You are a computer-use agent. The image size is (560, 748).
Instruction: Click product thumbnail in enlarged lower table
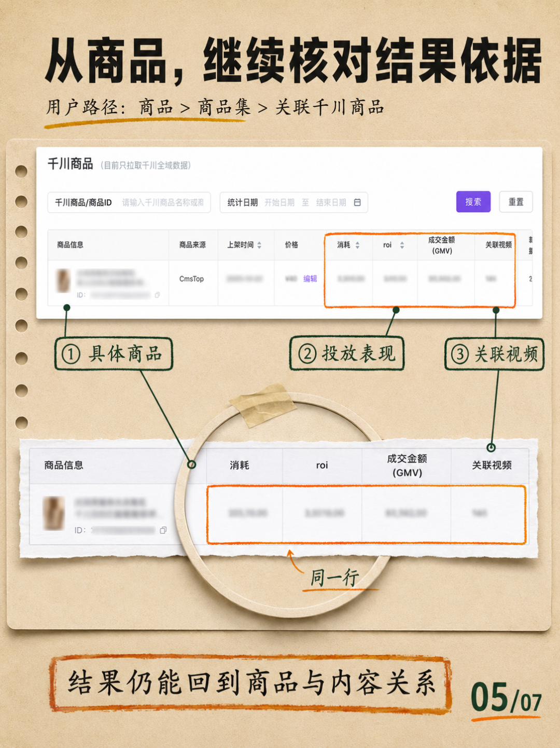click(x=54, y=513)
